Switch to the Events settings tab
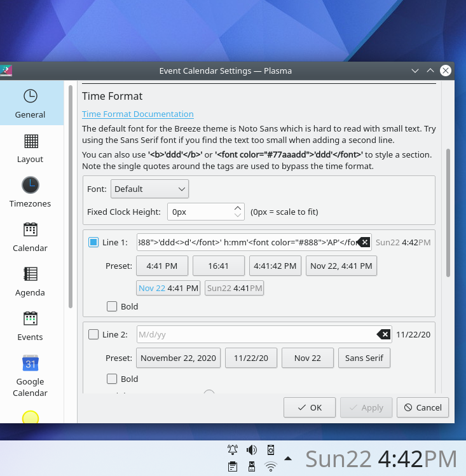This screenshot has width=466, height=476. point(30,326)
